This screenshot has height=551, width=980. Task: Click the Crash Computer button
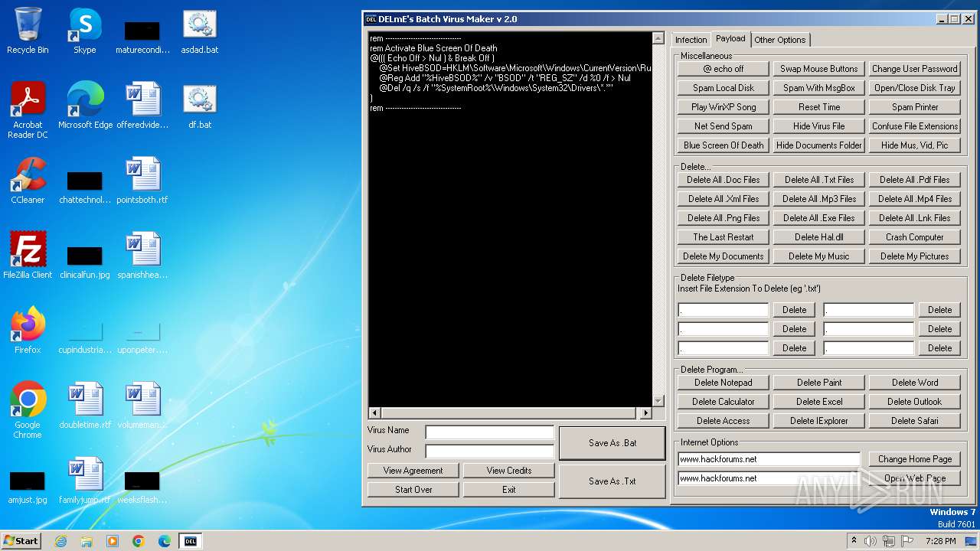tap(915, 237)
